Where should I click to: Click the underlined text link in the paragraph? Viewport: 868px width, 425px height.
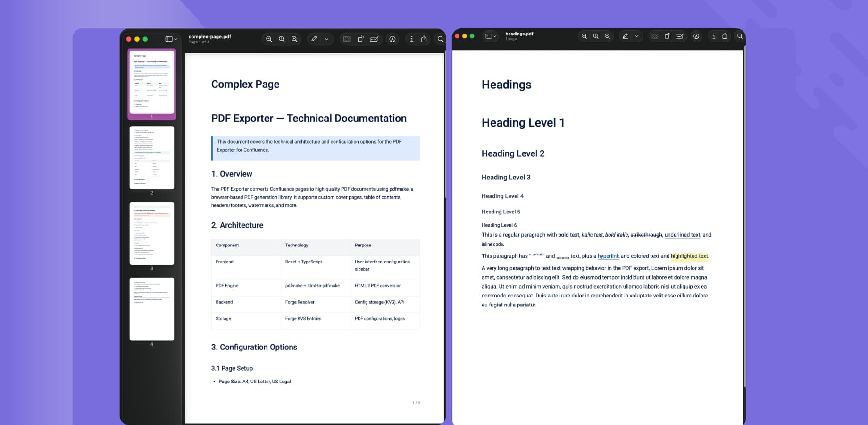pyautogui.click(x=682, y=235)
